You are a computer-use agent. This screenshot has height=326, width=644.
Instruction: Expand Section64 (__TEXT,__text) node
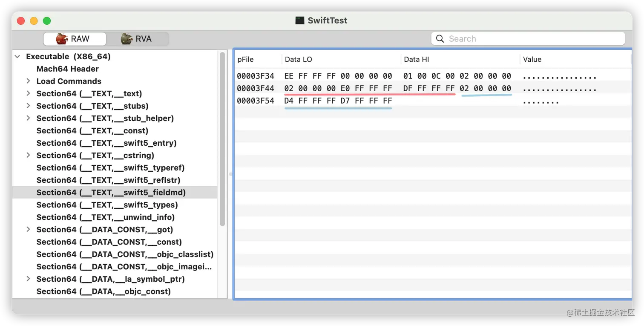(28, 93)
